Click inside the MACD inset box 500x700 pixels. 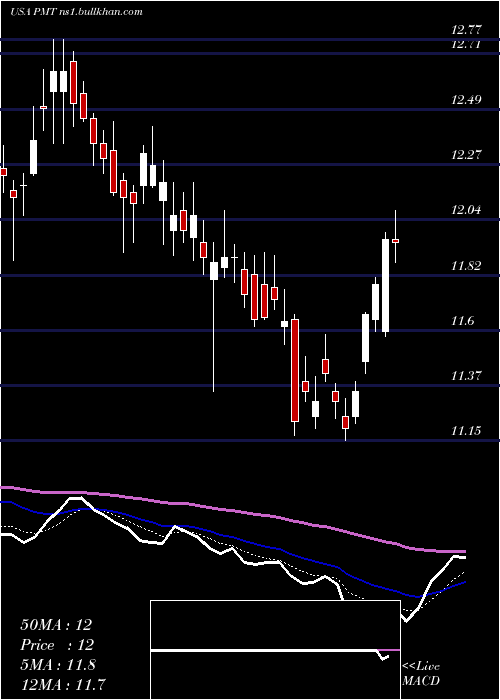pyautogui.click(x=275, y=650)
